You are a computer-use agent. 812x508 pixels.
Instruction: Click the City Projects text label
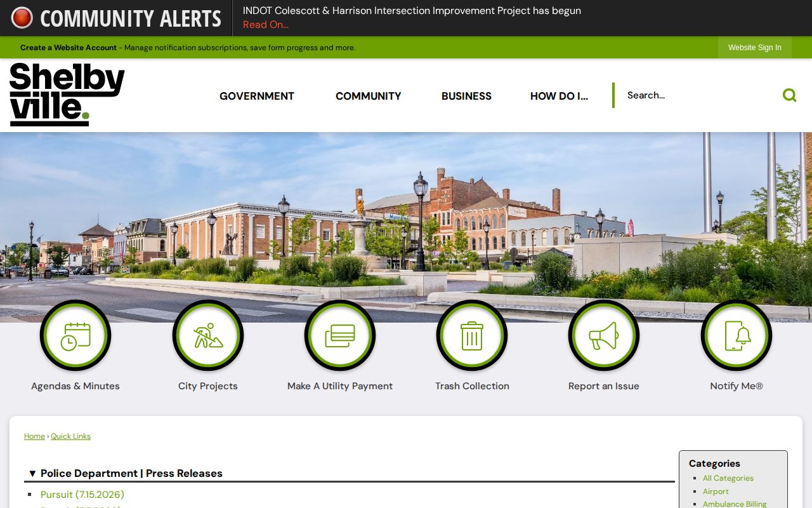[208, 386]
